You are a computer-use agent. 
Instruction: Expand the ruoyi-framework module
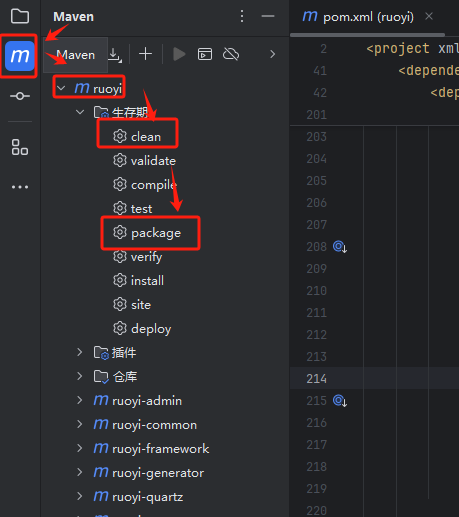(80, 448)
